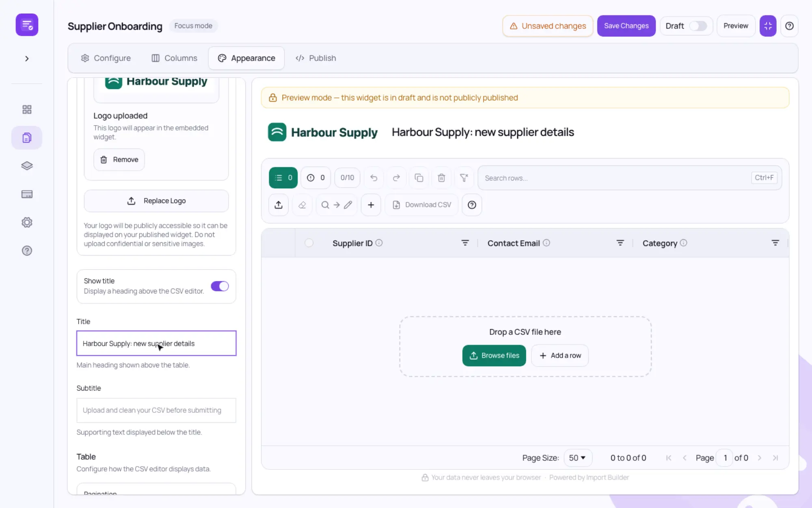812x508 pixels.
Task: Open Supplier ID column filter menu
Action: [465, 243]
